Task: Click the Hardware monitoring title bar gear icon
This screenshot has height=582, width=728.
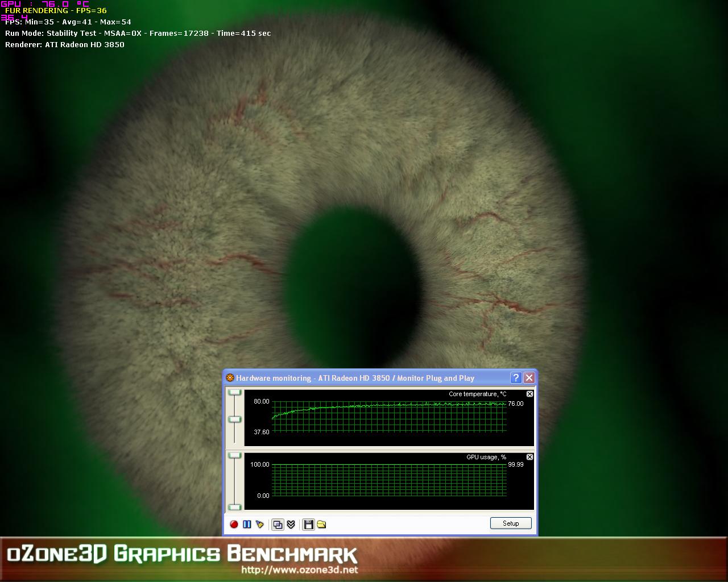Action: (230, 378)
